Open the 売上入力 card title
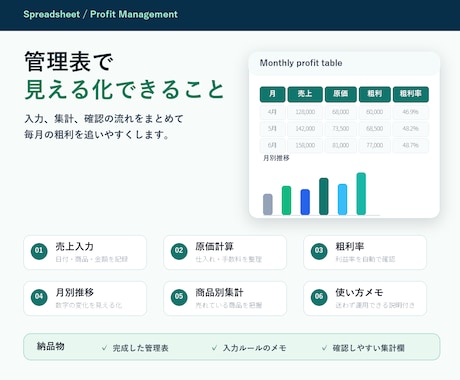Screen dimensions: 460x380 (75, 247)
